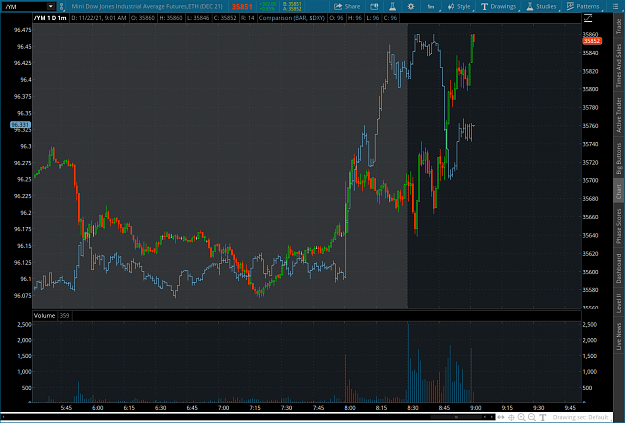
Task: Click the volume value 359
Action: point(64,315)
